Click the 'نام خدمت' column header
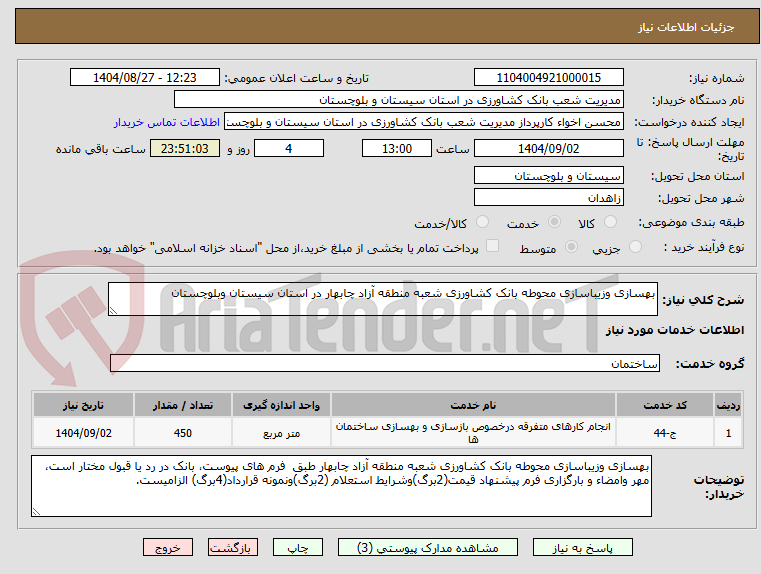The image size is (761, 574). pyautogui.click(x=473, y=405)
